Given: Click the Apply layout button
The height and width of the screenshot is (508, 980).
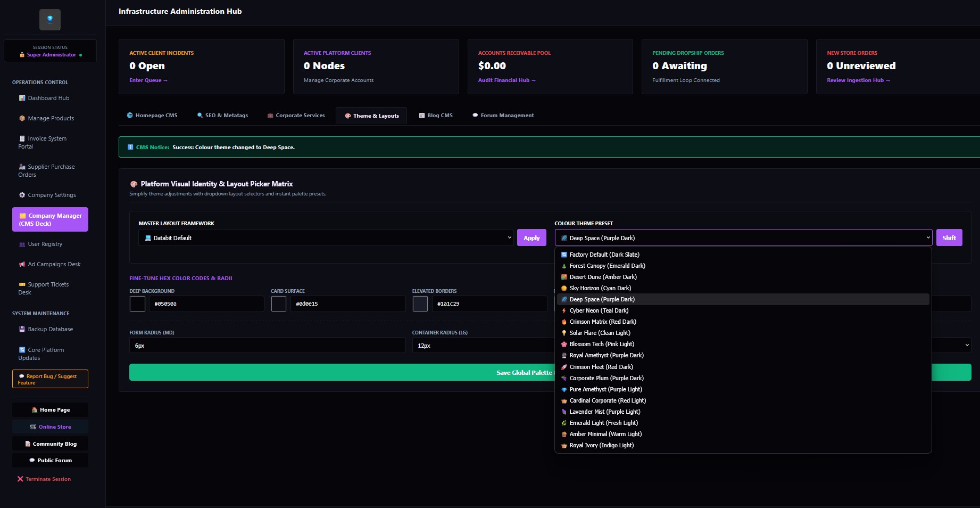Looking at the screenshot, I should [531, 237].
